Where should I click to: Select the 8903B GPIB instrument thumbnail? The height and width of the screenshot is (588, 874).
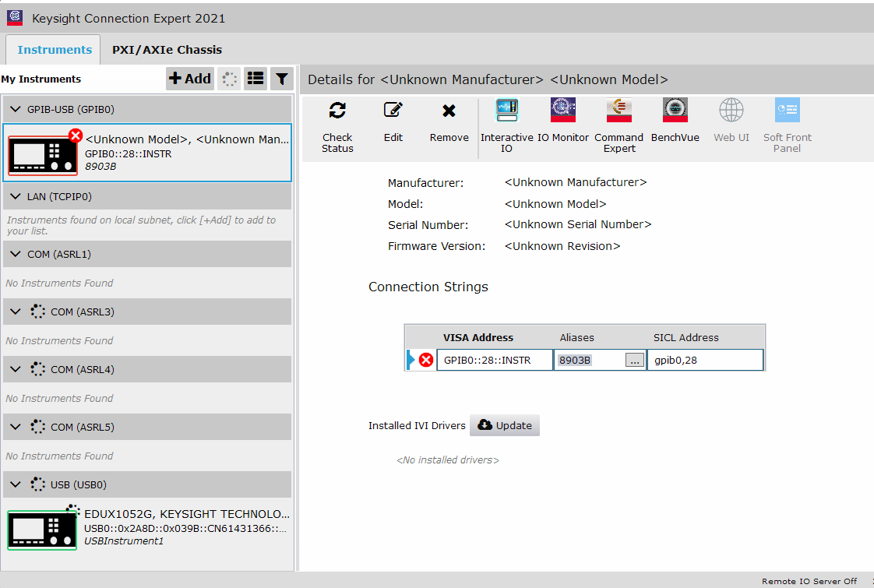[42, 155]
